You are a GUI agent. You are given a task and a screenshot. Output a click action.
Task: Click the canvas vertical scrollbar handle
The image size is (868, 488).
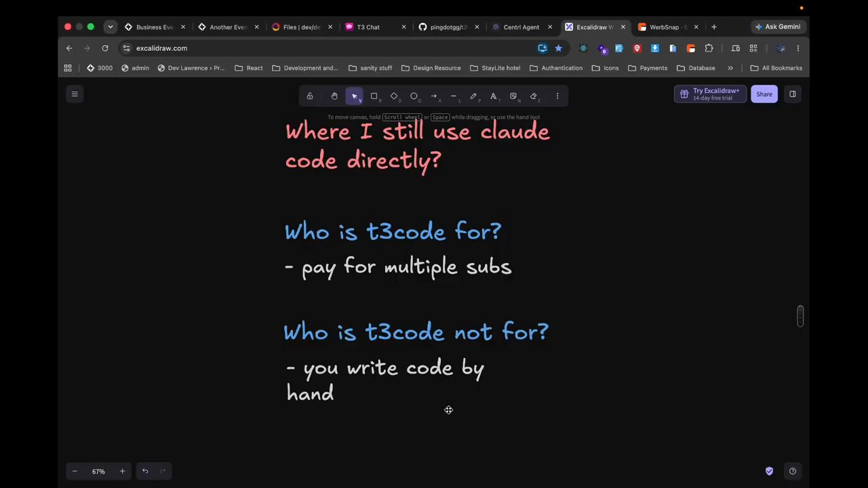[x=800, y=316]
